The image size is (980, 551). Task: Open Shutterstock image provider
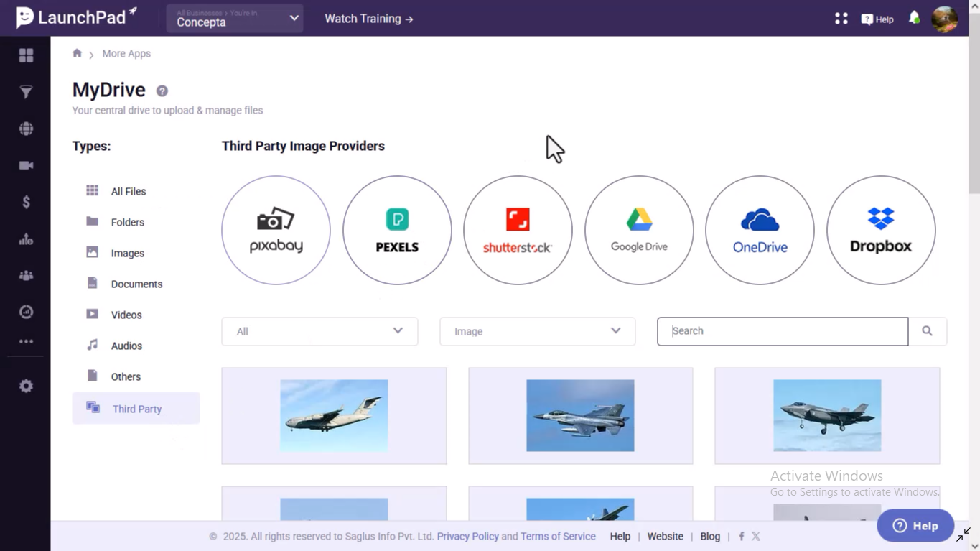[518, 230]
